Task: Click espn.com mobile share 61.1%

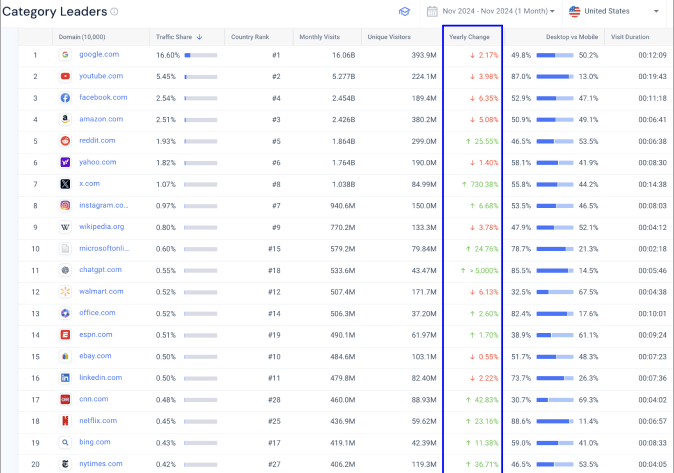Action: point(588,335)
